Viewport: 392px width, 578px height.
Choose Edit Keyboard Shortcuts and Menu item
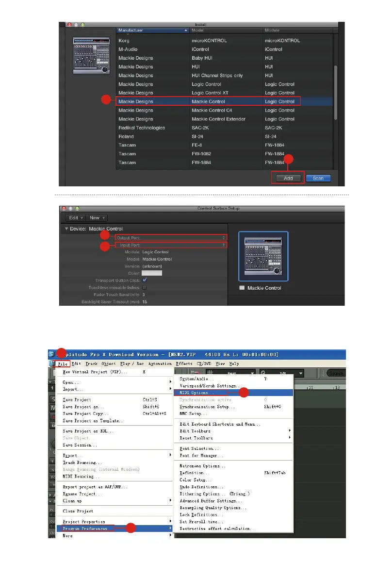click(x=233, y=424)
